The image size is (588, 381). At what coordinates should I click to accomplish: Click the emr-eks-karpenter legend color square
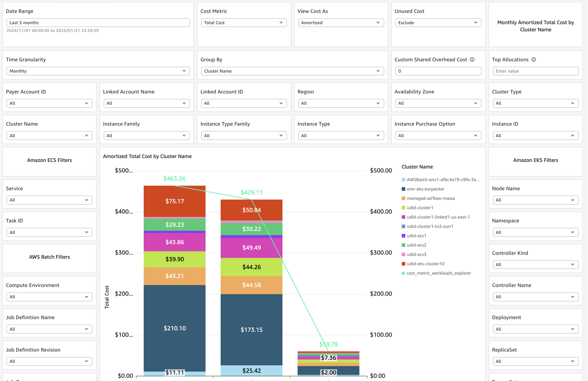[x=403, y=189]
